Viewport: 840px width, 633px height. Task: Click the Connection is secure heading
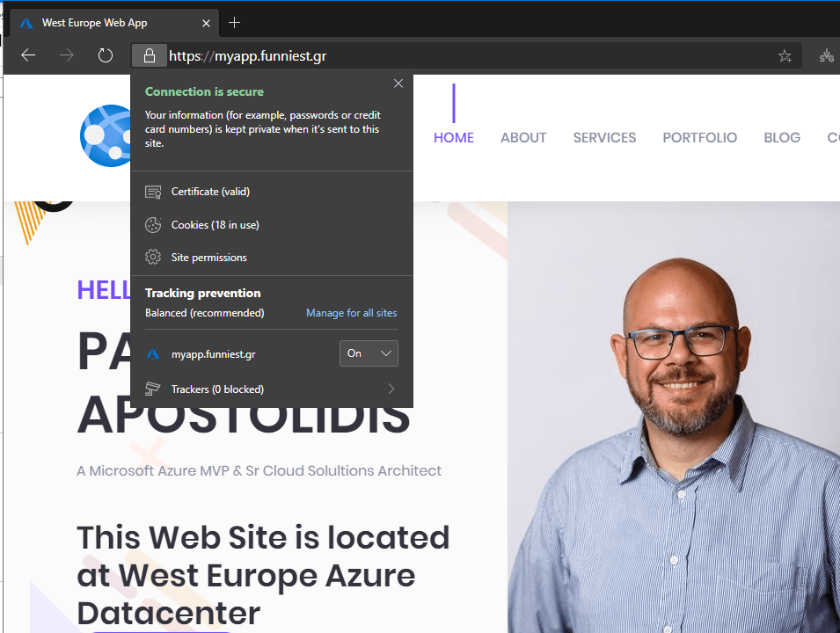pyautogui.click(x=204, y=91)
